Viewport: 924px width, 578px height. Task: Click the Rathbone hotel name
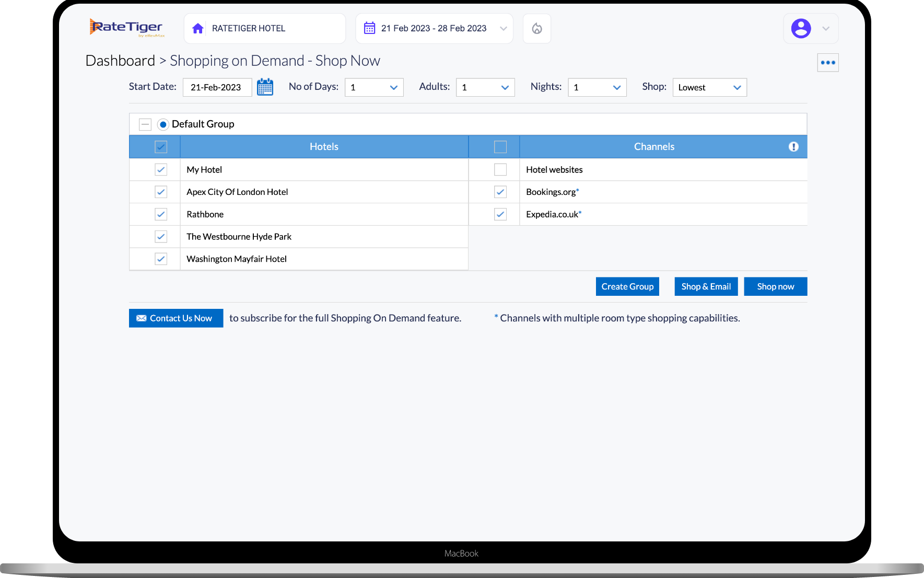coord(205,214)
